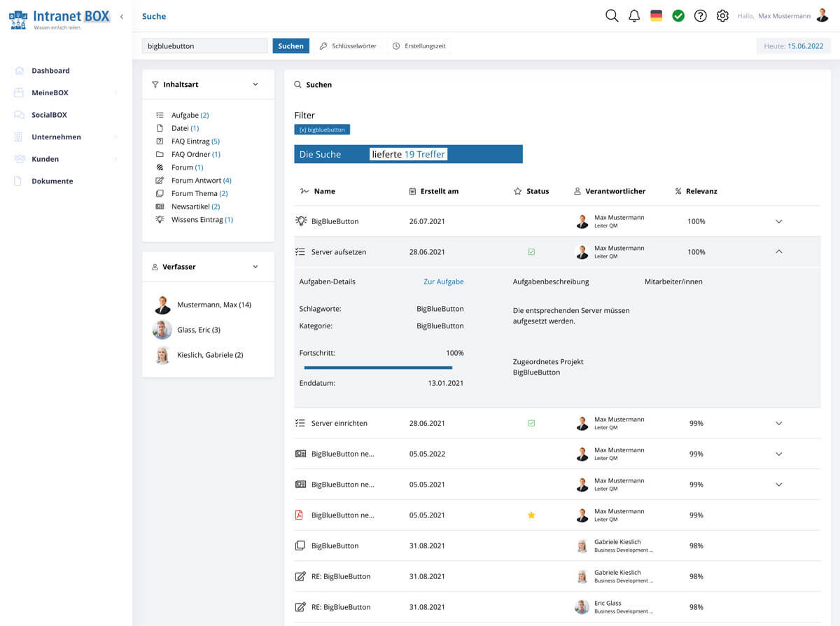Expand the Server einrichten row

779,423
